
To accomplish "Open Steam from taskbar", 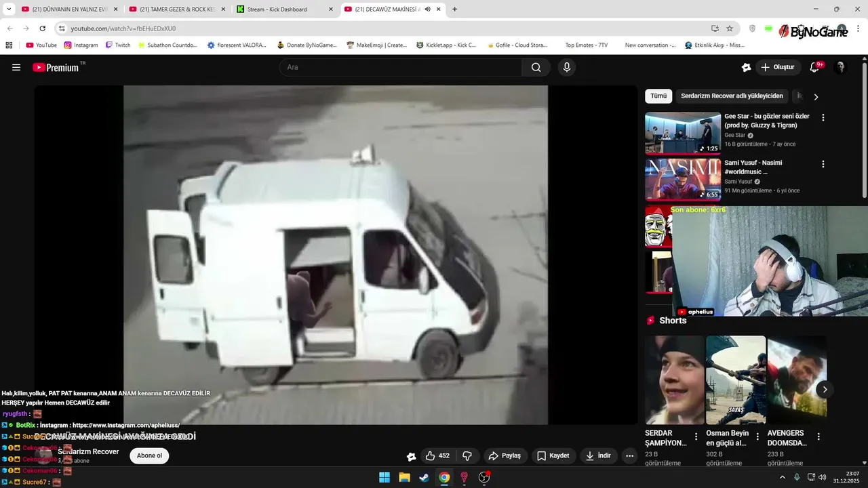I will point(424,477).
